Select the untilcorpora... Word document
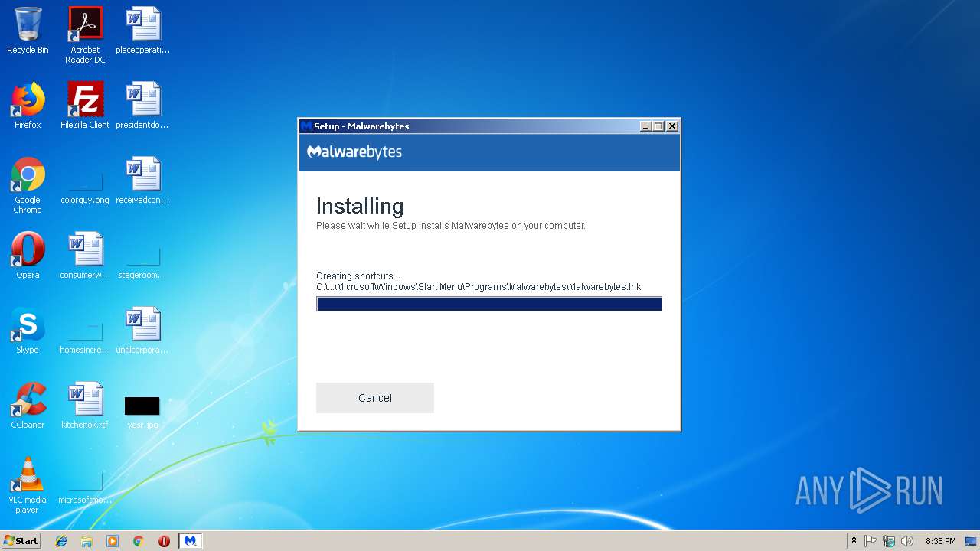Image resolution: width=980 pixels, height=551 pixels. click(x=143, y=331)
